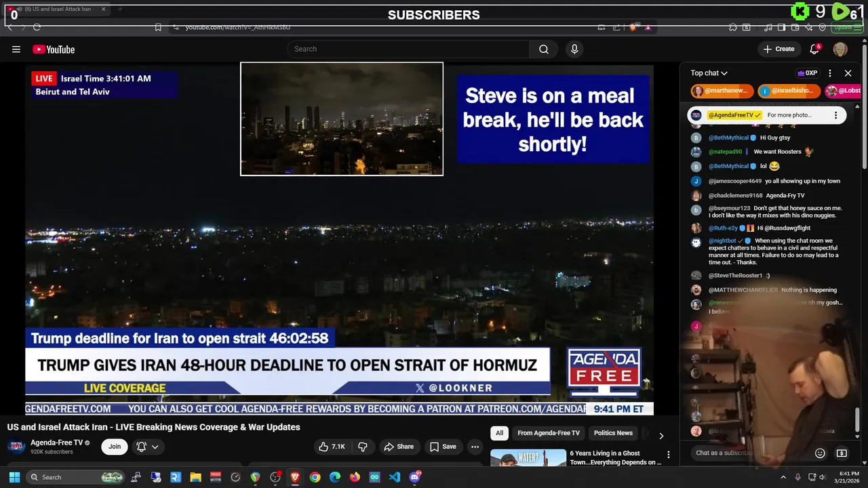Image resolution: width=868 pixels, height=488 pixels.
Task: Open the Agenda-Free TV channel name link
Action: pyautogui.click(x=56, y=443)
